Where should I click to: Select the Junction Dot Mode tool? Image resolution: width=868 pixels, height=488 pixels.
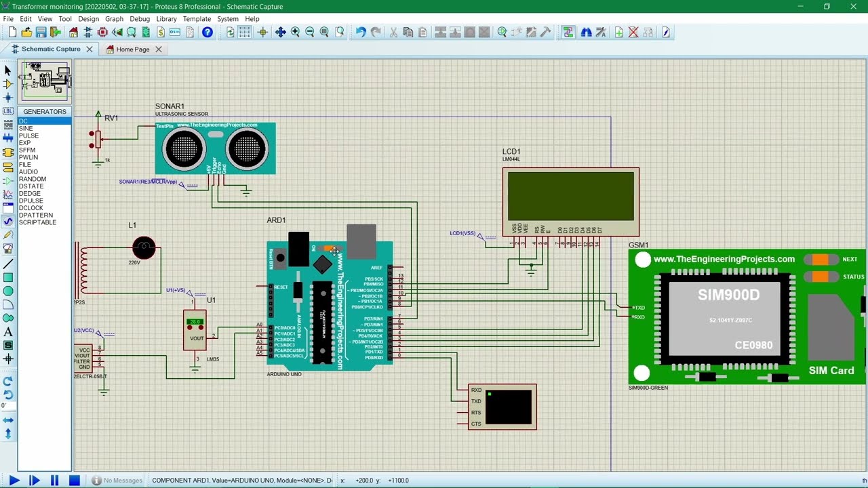pos(8,98)
